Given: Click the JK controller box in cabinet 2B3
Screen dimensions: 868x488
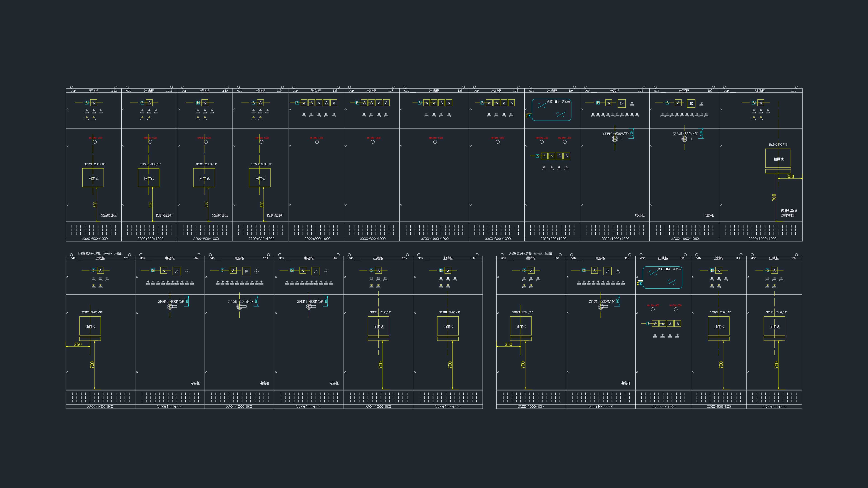Looking at the screenshot, I should click(x=246, y=271).
